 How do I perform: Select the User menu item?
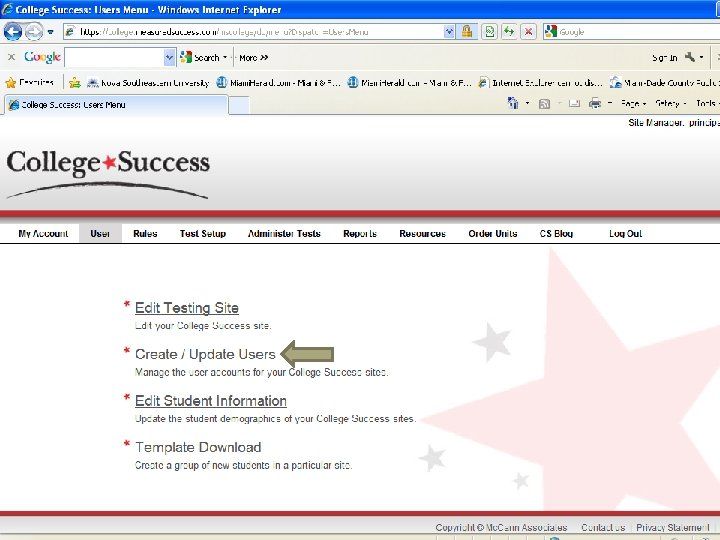[x=100, y=233]
